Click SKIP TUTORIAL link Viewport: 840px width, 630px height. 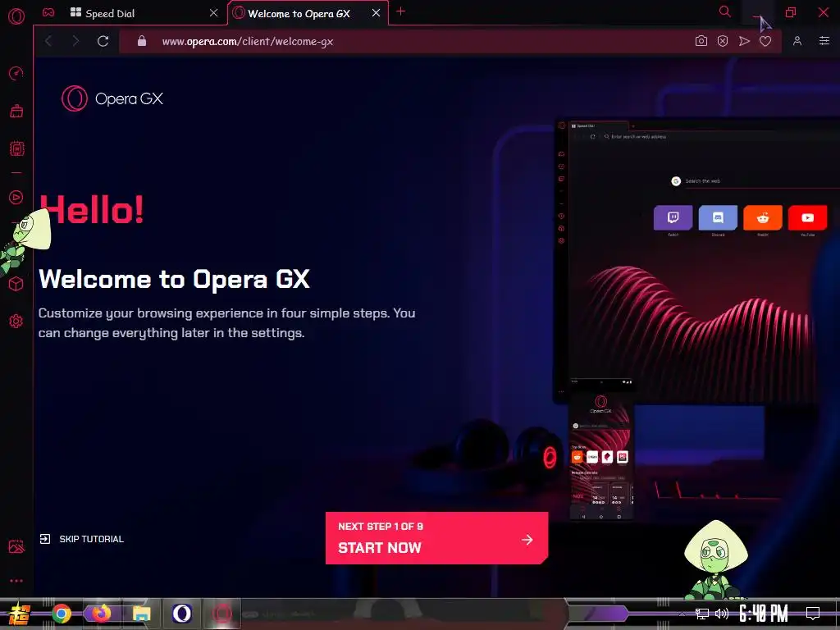point(82,539)
